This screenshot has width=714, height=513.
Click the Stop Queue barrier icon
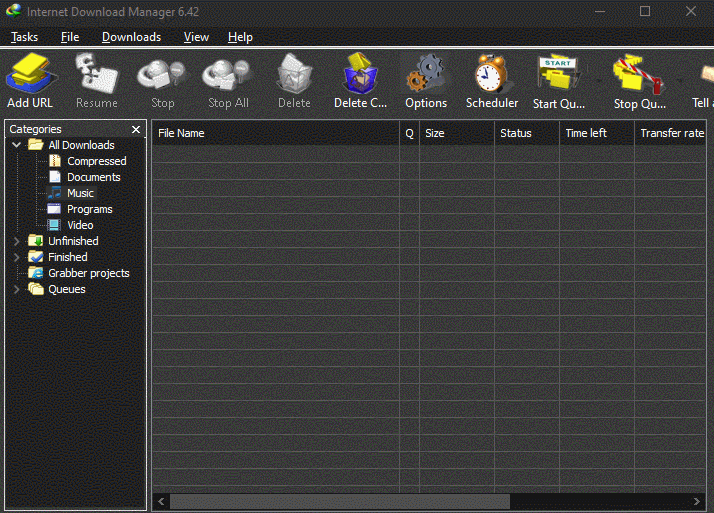[637, 73]
